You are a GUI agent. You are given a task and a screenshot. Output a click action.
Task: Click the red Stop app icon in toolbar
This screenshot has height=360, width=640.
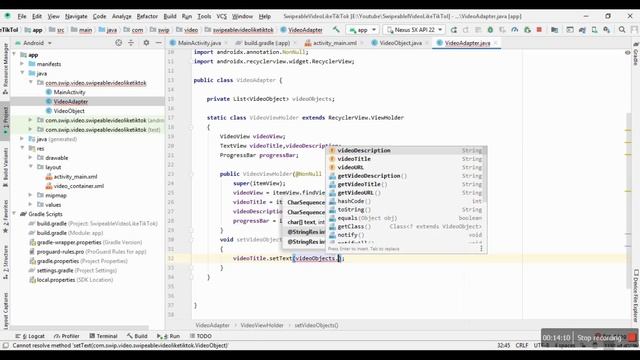pos(539,30)
